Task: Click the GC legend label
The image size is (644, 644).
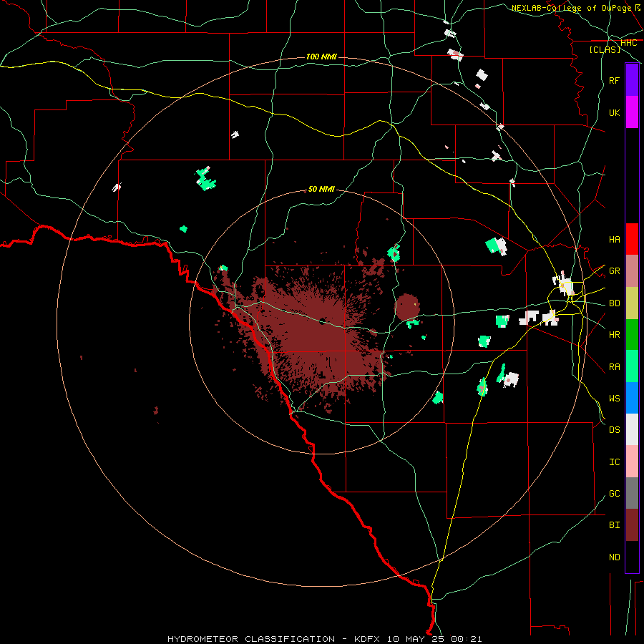Action: 614,493
